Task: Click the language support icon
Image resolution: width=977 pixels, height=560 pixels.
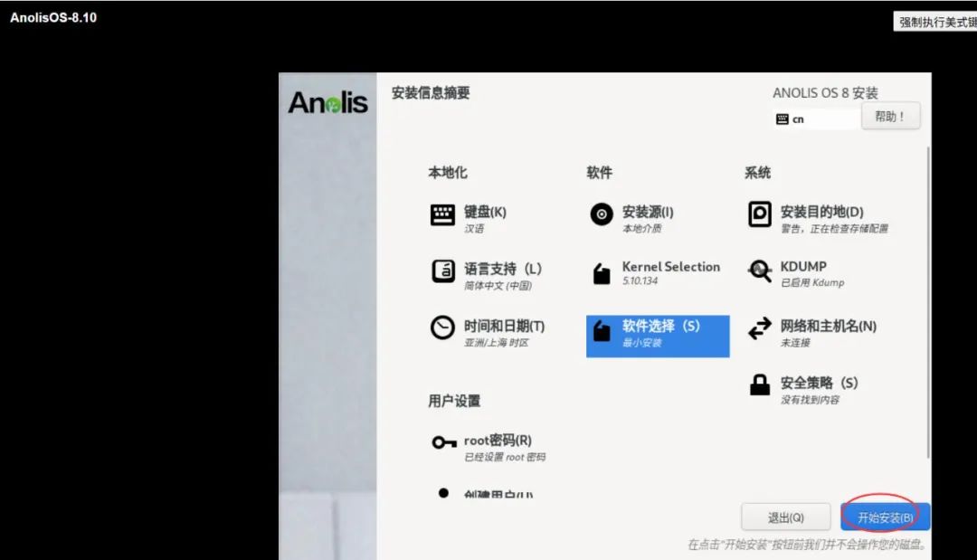Action: [443, 271]
